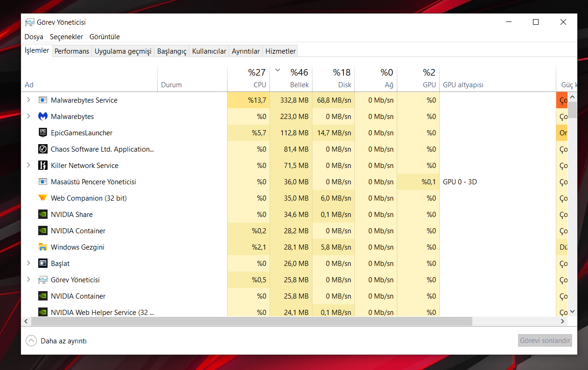Click the Daha az ayrıntı link
The image size is (588, 370).
(63, 341)
